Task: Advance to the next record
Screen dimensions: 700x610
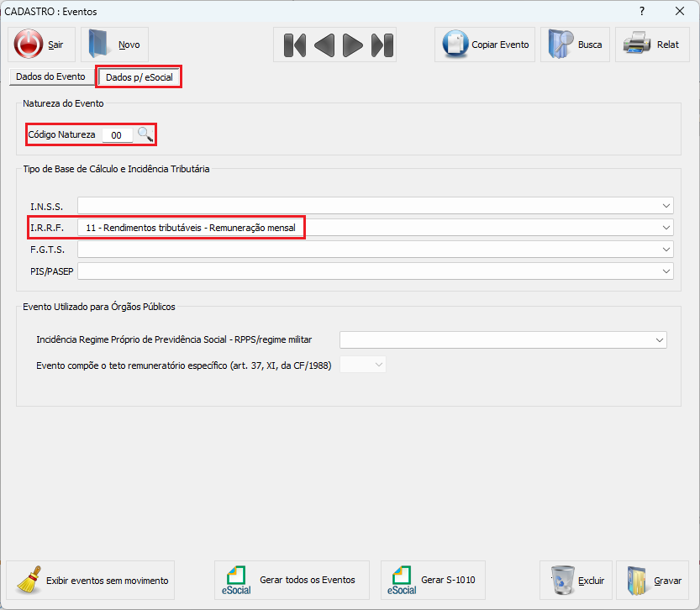Action: (x=353, y=45)
